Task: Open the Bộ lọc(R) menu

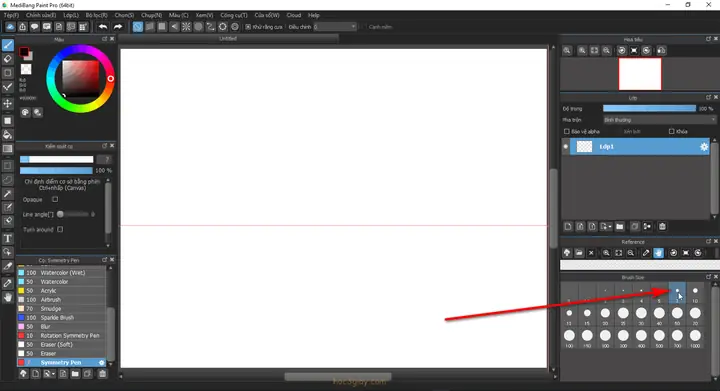Action: coord(96,15)
